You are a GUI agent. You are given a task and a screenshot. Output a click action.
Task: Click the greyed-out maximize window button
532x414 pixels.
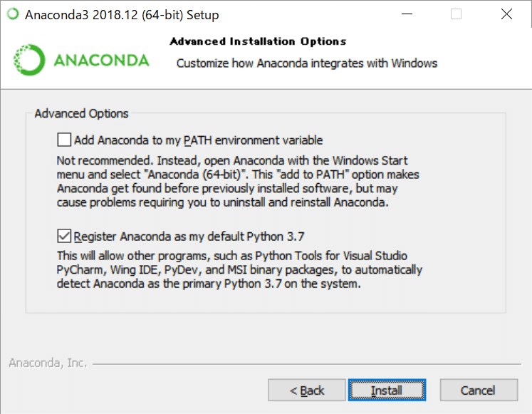point(456,14)
